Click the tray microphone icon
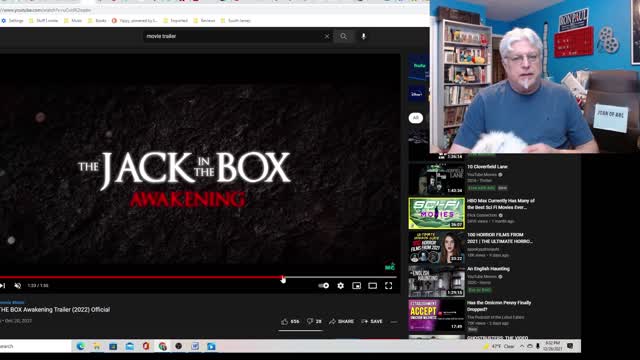This screenshot has height=360, width=640. [x=538, y=346]
